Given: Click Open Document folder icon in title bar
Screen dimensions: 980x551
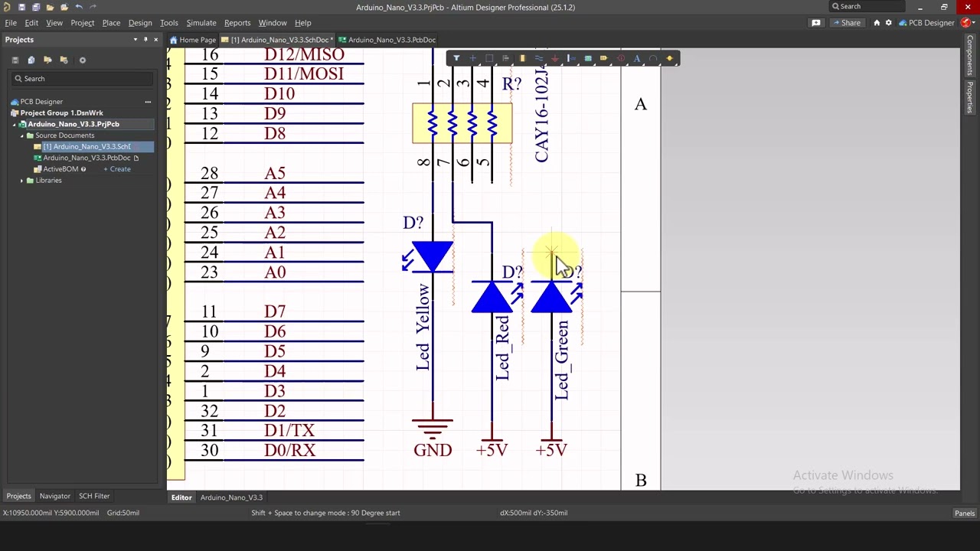Looking at the screenshot, I should click(51, 7).
